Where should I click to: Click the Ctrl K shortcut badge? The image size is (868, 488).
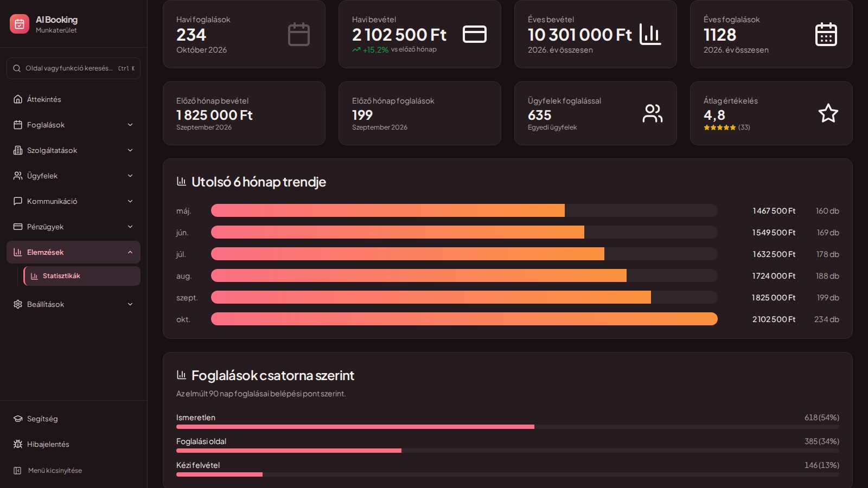126,68
